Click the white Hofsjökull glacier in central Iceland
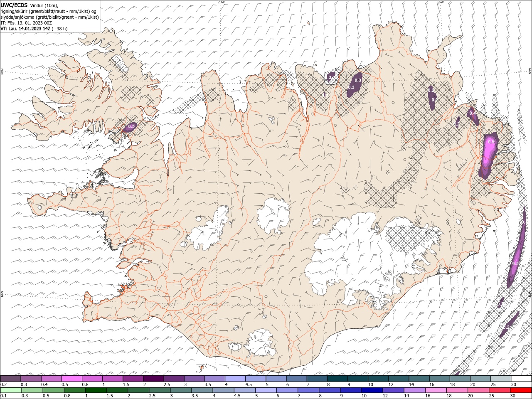Image resolution: width=532 pixels, height=399 pixels. point(273,216)
